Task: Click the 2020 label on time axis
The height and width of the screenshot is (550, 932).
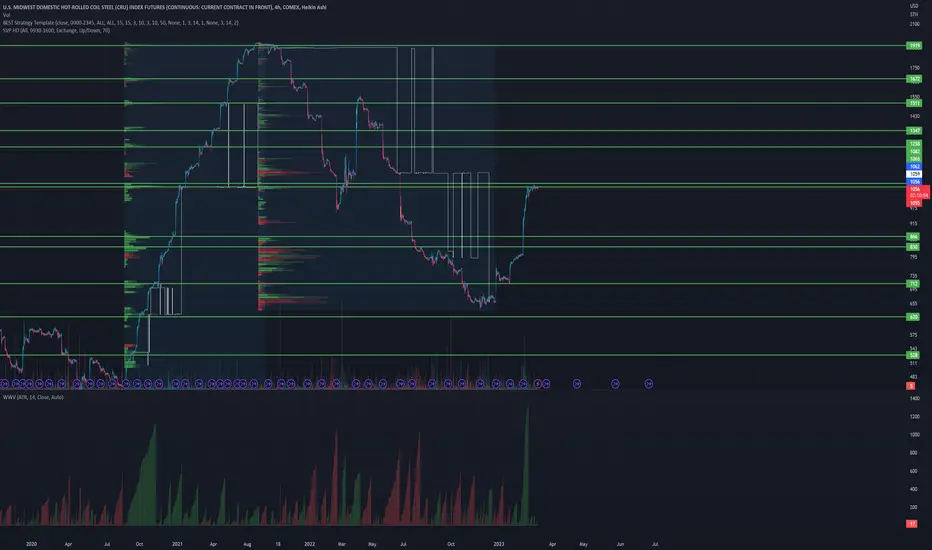Action: pyautogui.click(x=32, y=544)
